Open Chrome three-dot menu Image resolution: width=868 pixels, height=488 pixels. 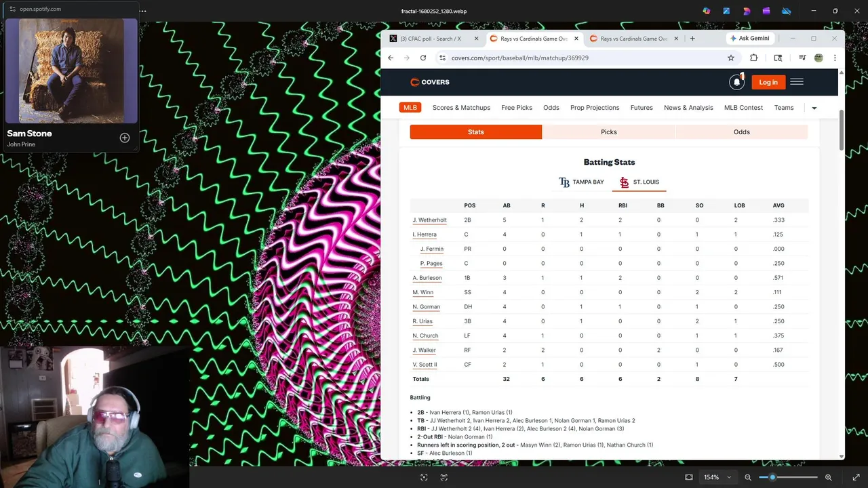(x=835, y=58)
